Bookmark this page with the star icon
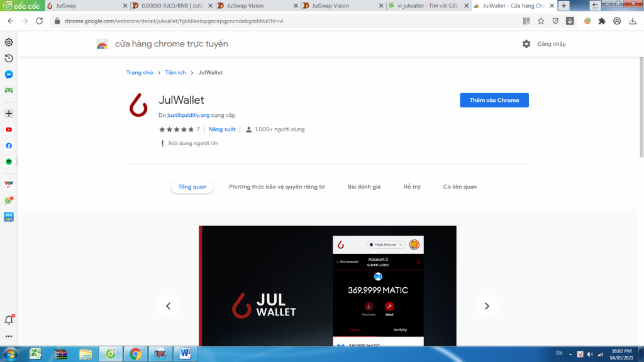 [541, 21]
